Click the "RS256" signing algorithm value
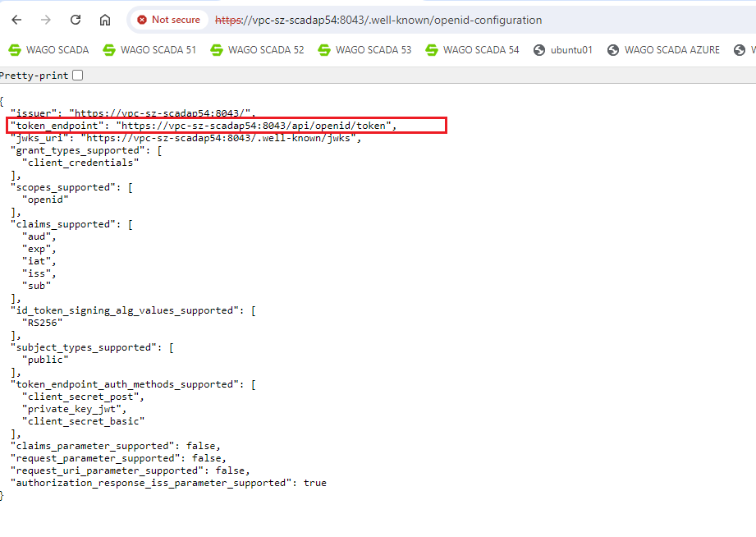 (x=43, y=323)
